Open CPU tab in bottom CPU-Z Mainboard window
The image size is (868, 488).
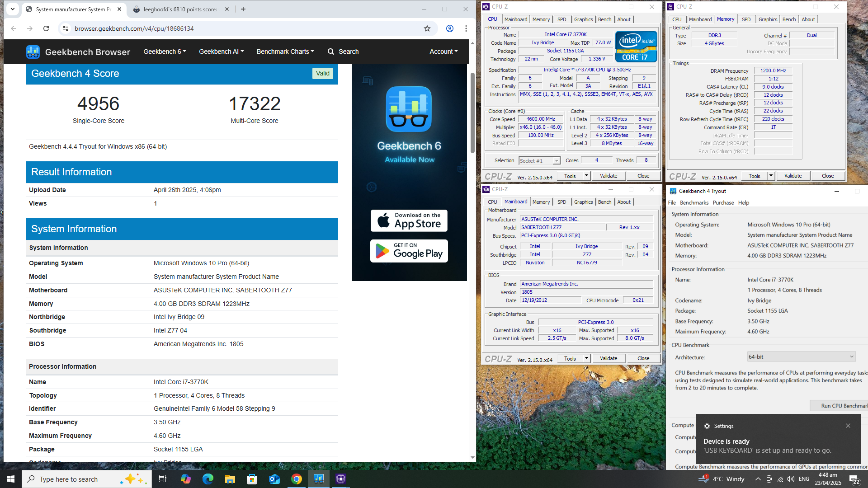click(492, 202)
